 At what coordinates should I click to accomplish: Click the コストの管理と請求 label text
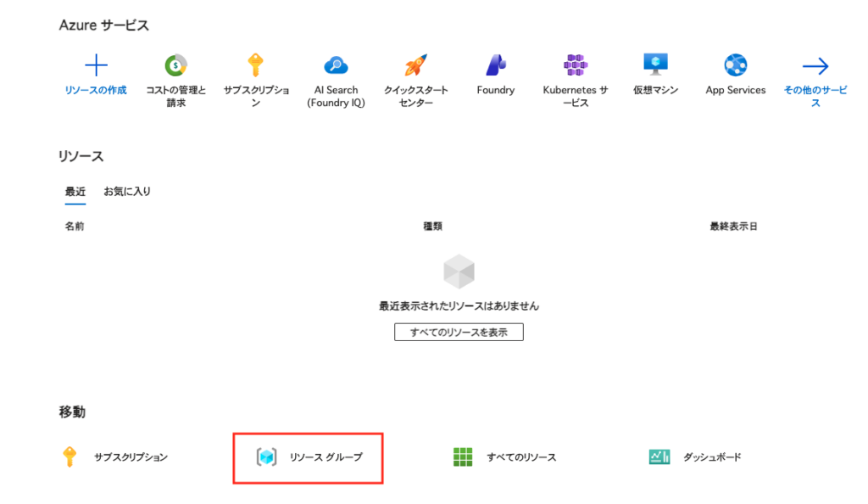pos(176,97)
